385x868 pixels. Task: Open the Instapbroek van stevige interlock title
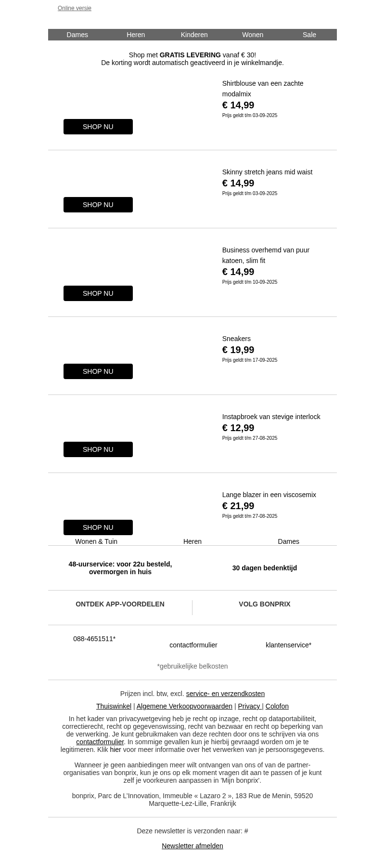coord(271,417)
